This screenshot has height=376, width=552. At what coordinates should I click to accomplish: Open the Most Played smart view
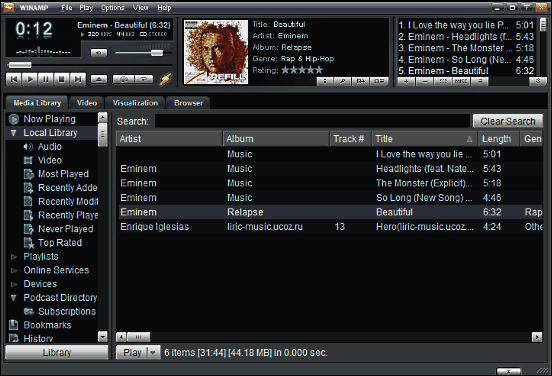[63, 174]
